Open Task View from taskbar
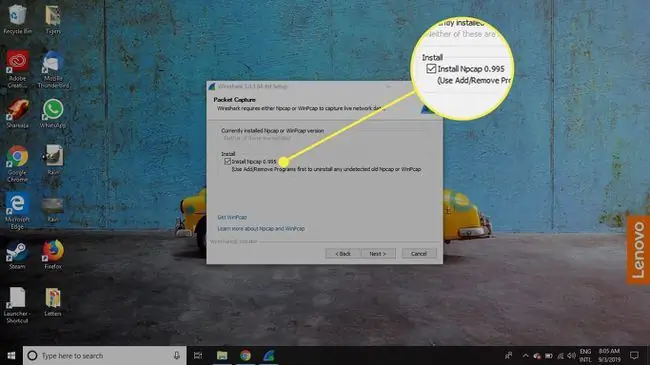Viewport: 650px width, 365px height. [x=198, y=355]
